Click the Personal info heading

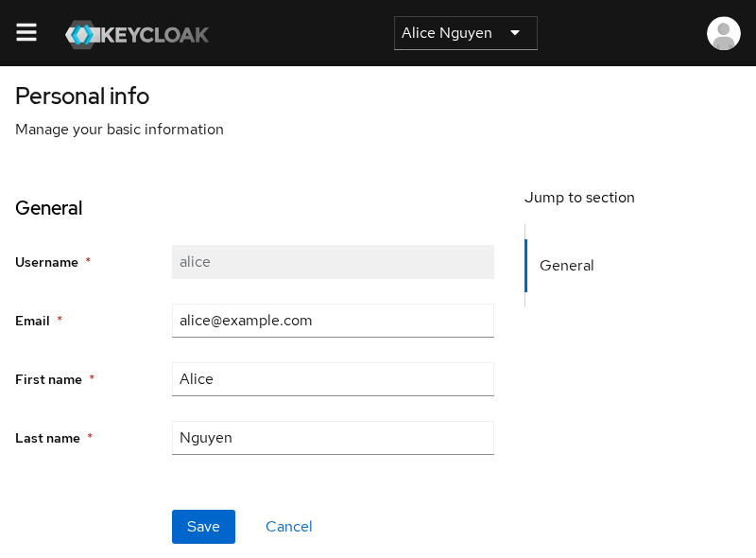82,96
